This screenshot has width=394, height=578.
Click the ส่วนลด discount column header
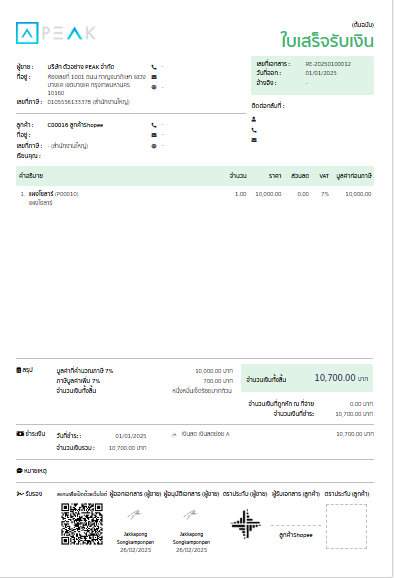(300, 176)
